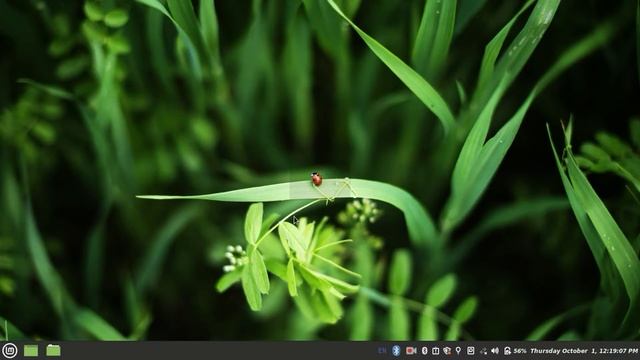Open the Linux Mint start menu
The height and width of the screenshot is (360, 640).
point(10,351)
